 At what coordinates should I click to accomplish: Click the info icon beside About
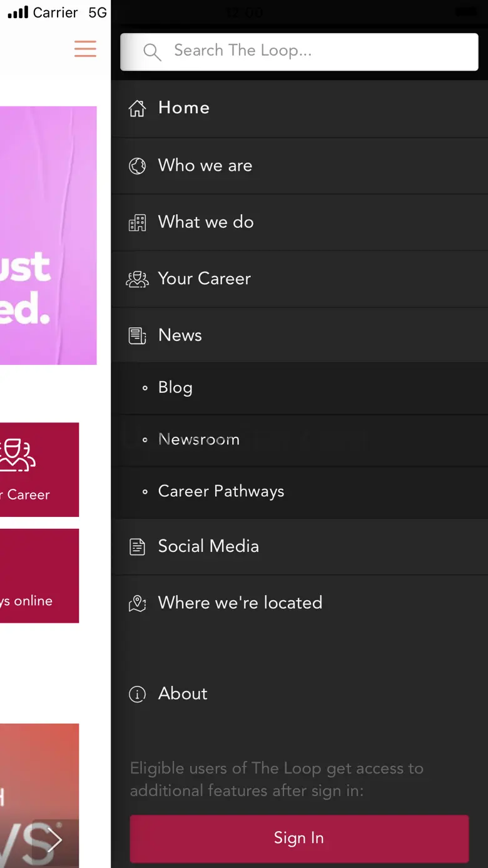click(137, 694)
